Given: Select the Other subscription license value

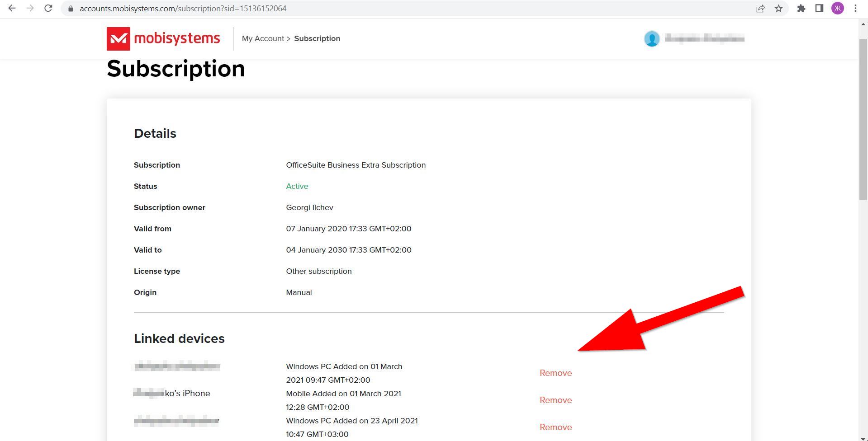Looking at the screenshot, I should pos(318,271).
